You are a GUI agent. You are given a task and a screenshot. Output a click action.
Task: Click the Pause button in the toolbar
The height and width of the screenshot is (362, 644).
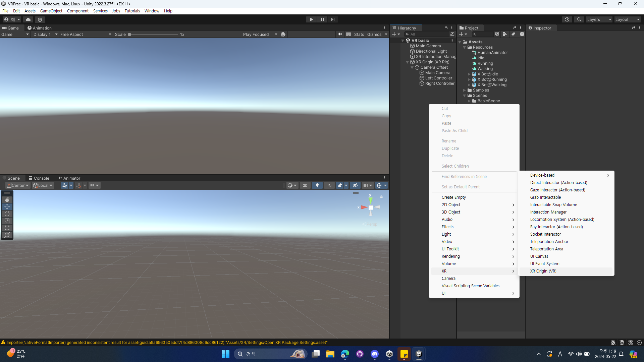(322, 19)
